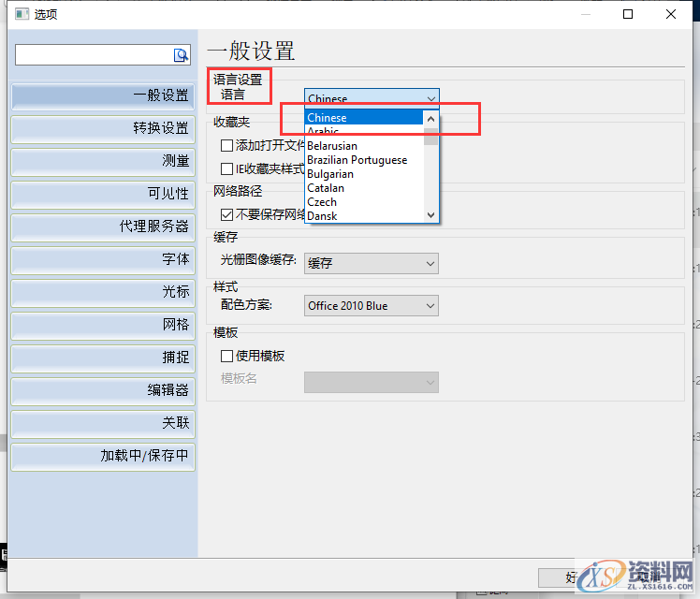This screenshot has height=599, width=700.
Task: Click language list scroll down arrow
Action: coord(430,214)
